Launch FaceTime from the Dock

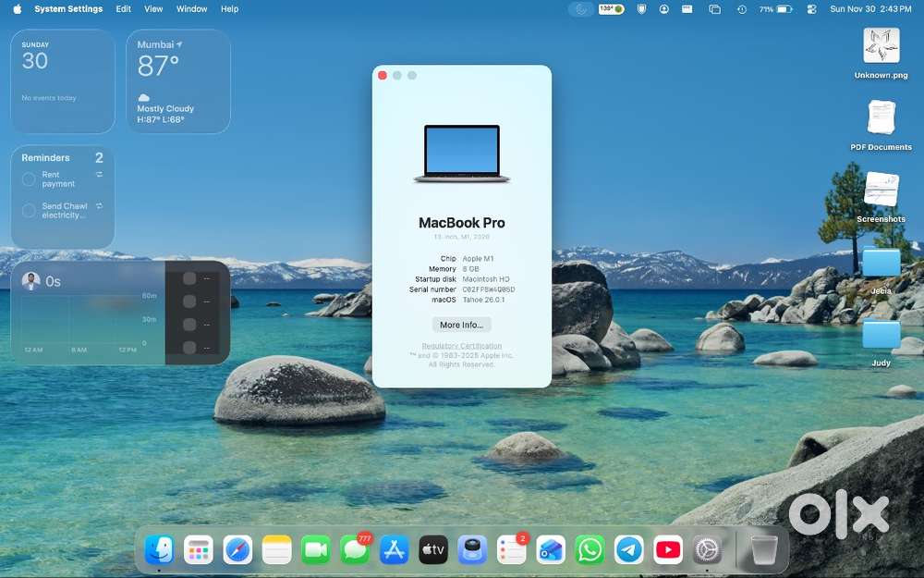pos(315,549)
